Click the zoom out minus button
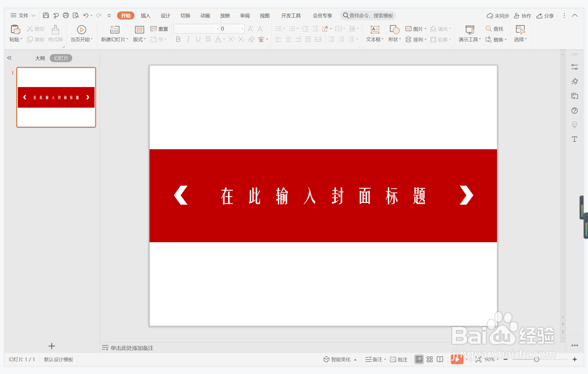Screen dimensions: 588x374 click(x=505, y=359)
